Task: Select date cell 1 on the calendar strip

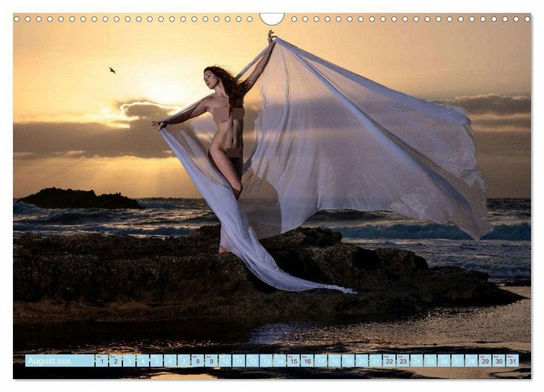Action: point(101,361)
